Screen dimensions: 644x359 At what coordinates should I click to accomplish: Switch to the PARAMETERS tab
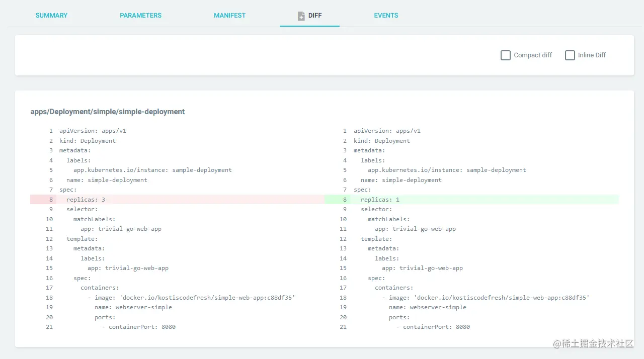140,16
